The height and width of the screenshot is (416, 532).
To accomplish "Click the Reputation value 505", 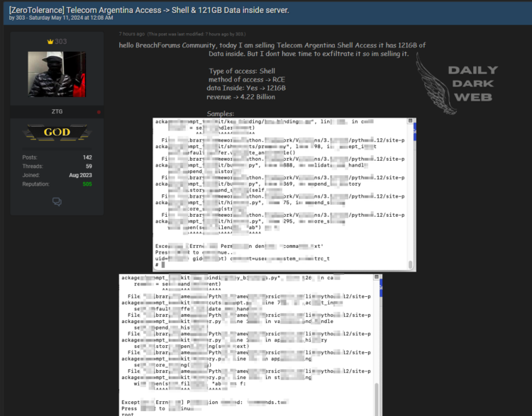I will [87, 184].
